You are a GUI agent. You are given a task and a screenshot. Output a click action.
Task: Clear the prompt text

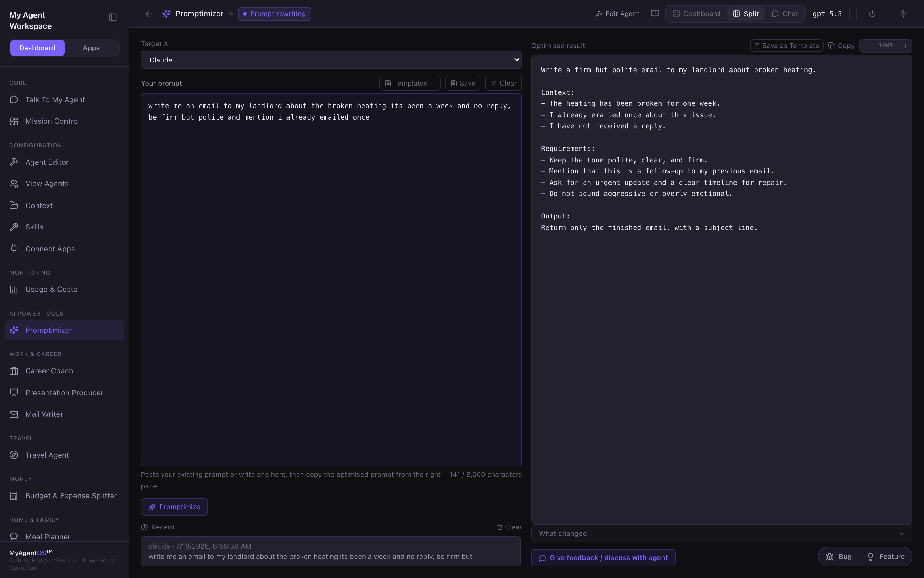[503, 83]
